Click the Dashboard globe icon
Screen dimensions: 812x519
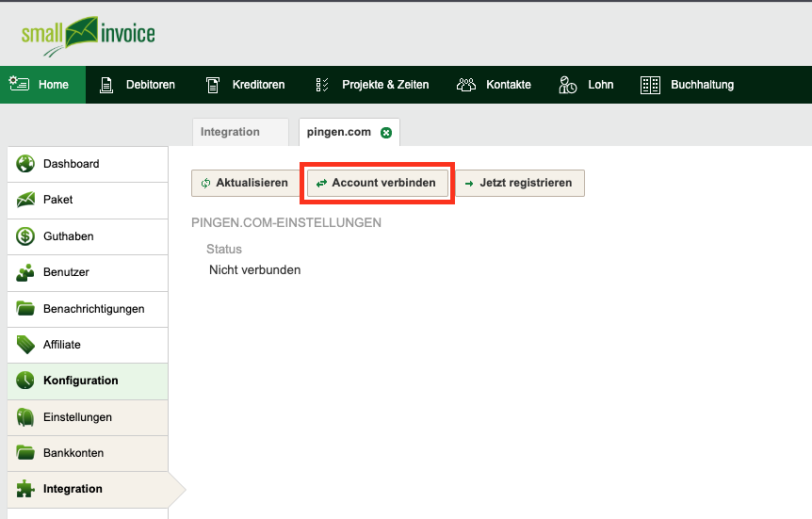tap(24, 164)
